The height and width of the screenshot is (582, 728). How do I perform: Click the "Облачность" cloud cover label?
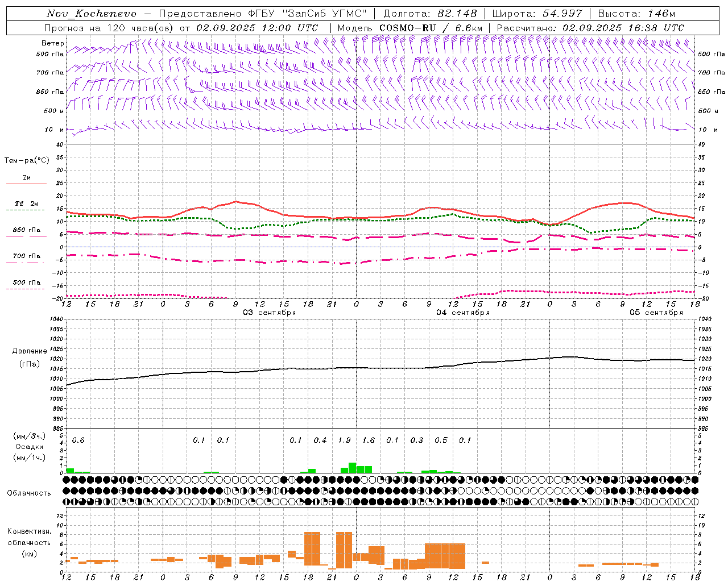[29, 493]
